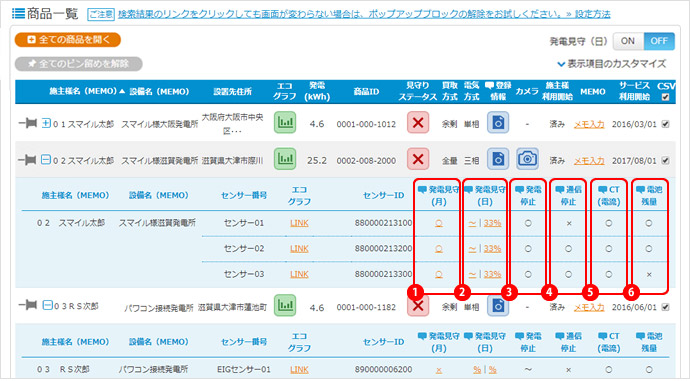Viewport: 690px width, 381px height.
Task: Sort by 施主様名 (MEMO) column
Action: pyautogui.click(x=87, y=91)
